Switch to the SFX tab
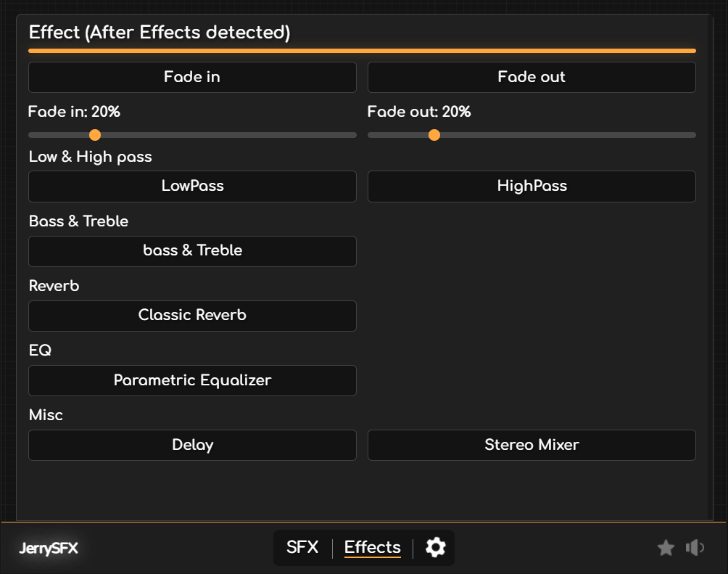 tap(302, 547)
